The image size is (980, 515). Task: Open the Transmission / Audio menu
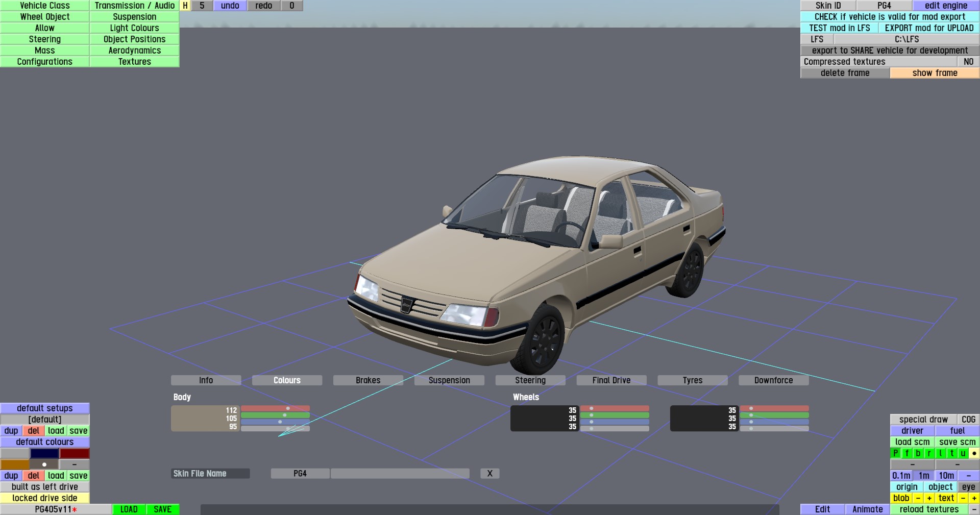coord(135,6)
